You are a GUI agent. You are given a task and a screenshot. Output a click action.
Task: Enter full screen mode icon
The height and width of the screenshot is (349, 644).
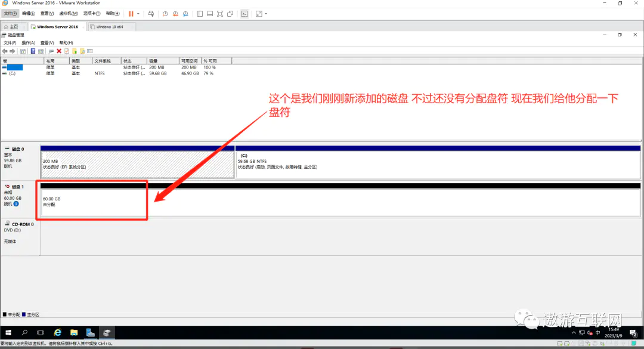(220, 14)
